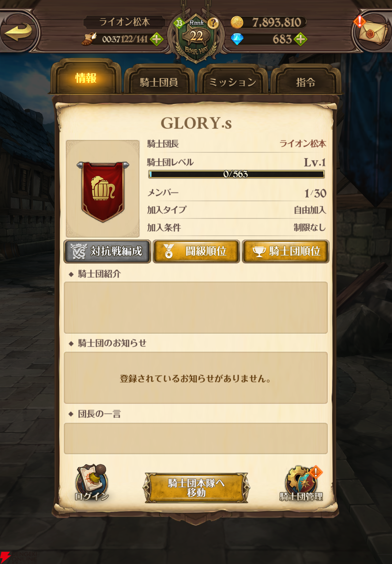This screenshot has height=564, width=392.
Task: Open the mail envelope icon
Action: click(x=371, y=33)
